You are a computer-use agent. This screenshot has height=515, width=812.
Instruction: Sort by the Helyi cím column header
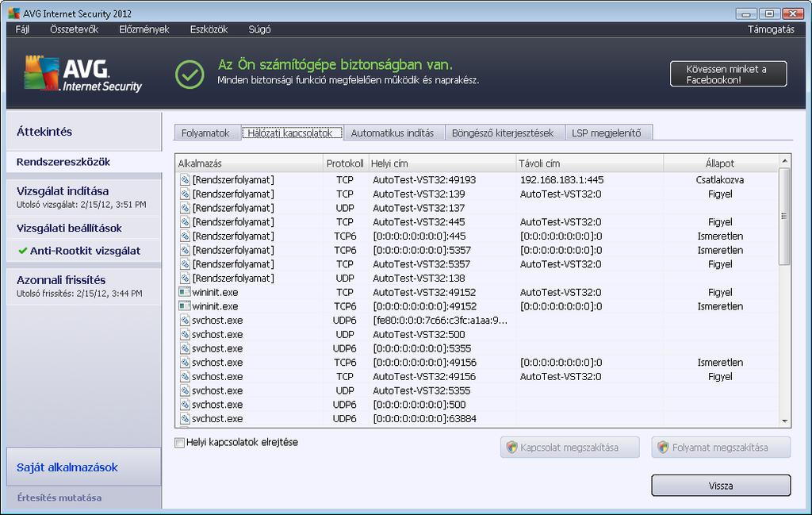tap(442, 163)
